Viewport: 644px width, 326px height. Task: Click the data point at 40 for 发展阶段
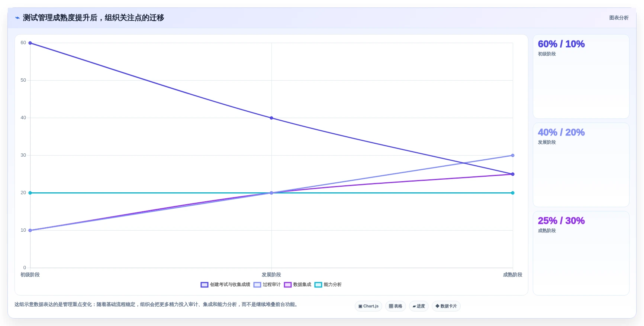tap(271, 118)
